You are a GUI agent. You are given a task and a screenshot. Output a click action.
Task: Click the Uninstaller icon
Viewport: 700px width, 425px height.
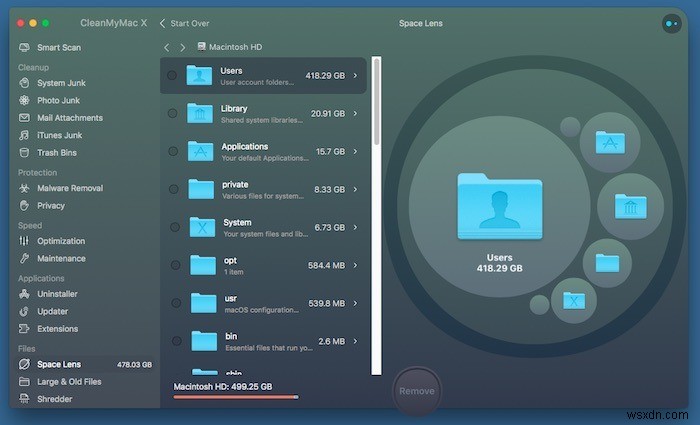[24, 293]
